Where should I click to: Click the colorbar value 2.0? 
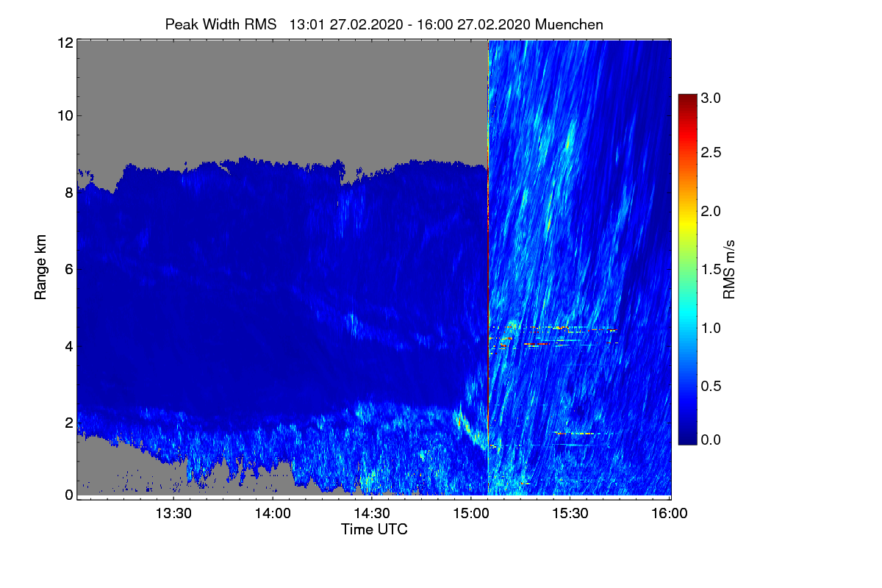point(711,212)
